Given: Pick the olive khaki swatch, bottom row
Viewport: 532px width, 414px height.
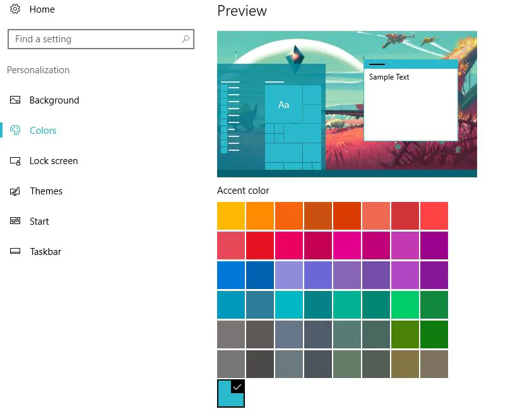Looking at the screenshot, I should 405,364.
